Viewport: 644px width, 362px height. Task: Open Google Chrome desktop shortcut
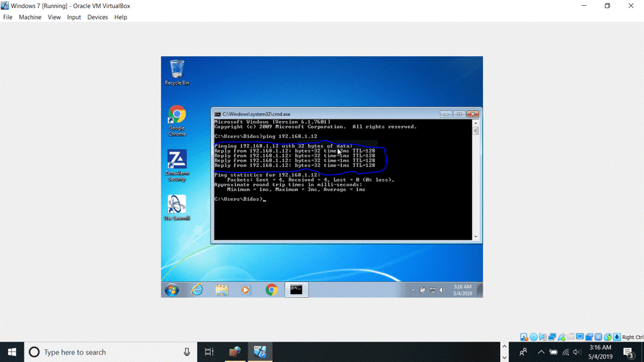pyautogui.click(x=176, y=121)
